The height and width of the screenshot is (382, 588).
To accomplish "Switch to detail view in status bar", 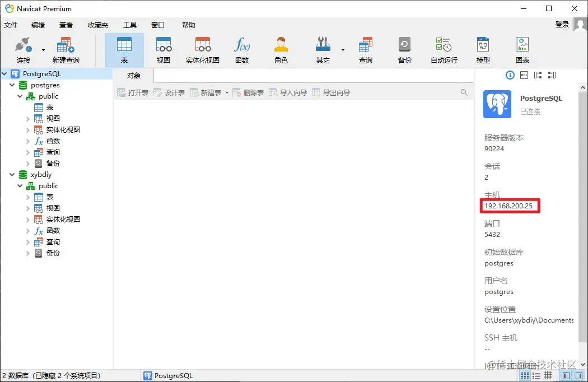I will point(536,376).
